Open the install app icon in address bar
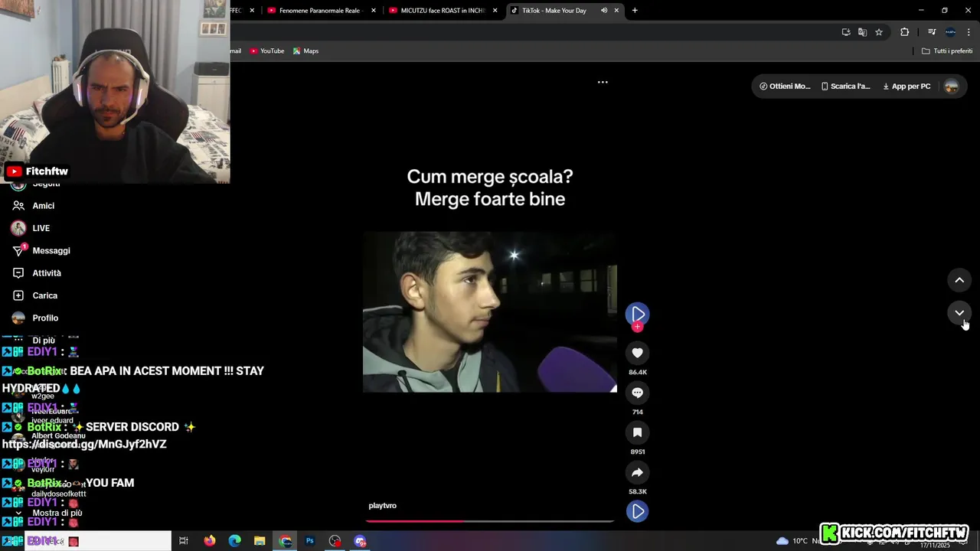 (x=846, y=32)
